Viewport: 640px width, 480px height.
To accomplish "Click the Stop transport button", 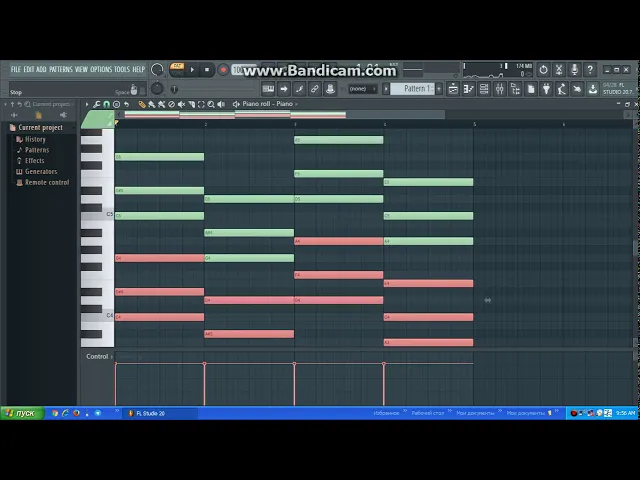I will [207, 70].
